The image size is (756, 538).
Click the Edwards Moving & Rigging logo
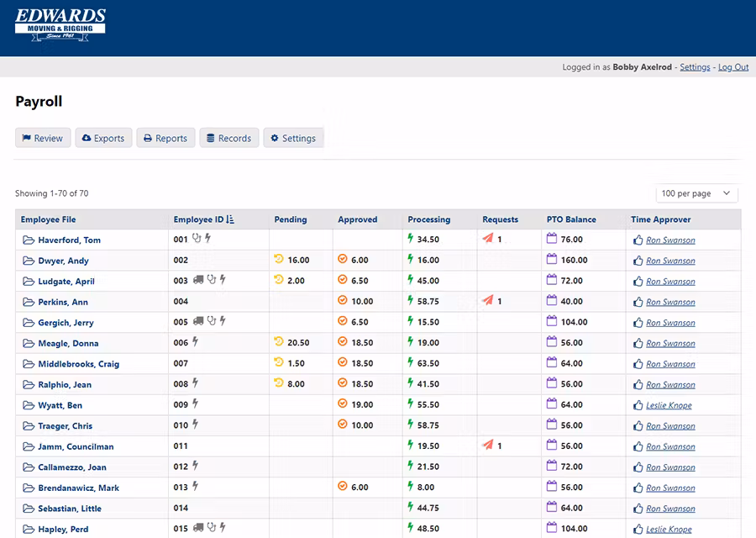tap(60, 24)
